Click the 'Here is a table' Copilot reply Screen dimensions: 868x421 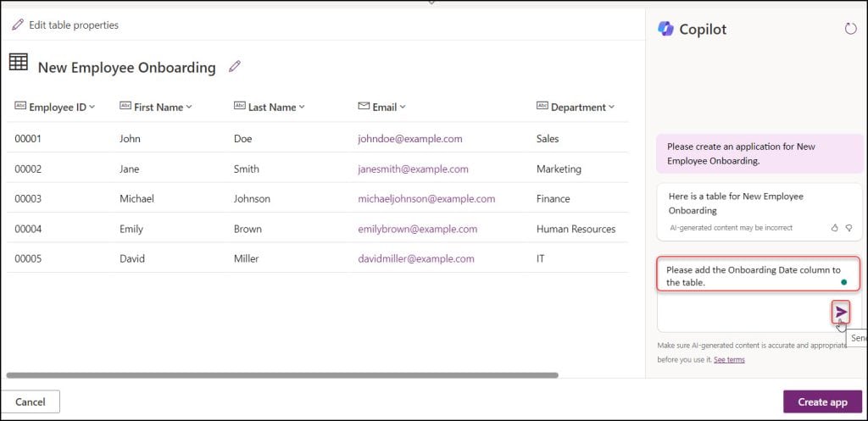click(x=759, y=212)
